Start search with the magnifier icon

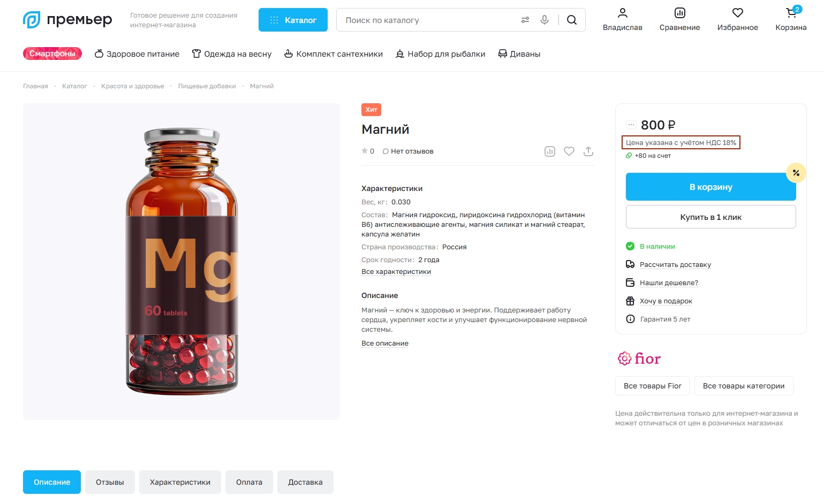pyautogui.click(x=571, y=19)
